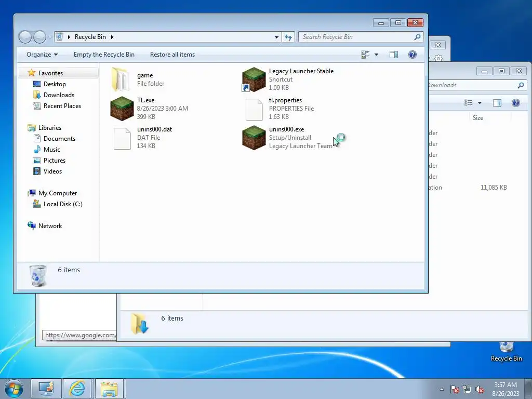Open the Pictures library

pos(54,160)
